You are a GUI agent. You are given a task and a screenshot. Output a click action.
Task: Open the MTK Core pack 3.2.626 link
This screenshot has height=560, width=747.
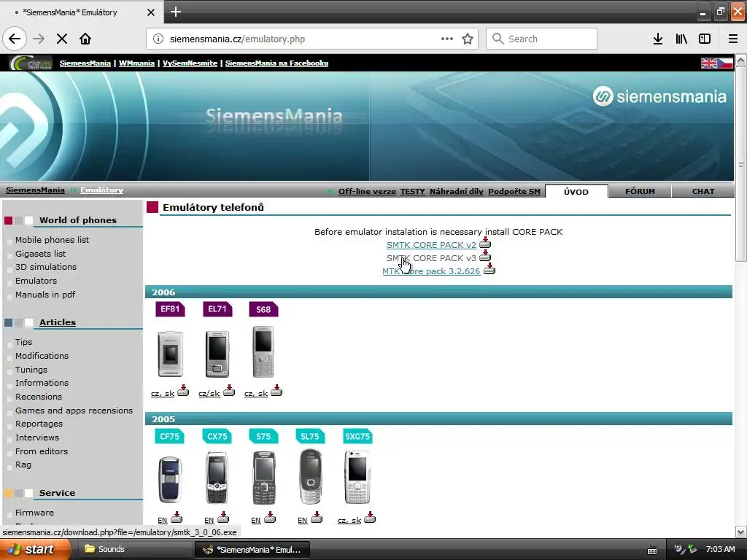pyautogui.click(x=431, y=271)
